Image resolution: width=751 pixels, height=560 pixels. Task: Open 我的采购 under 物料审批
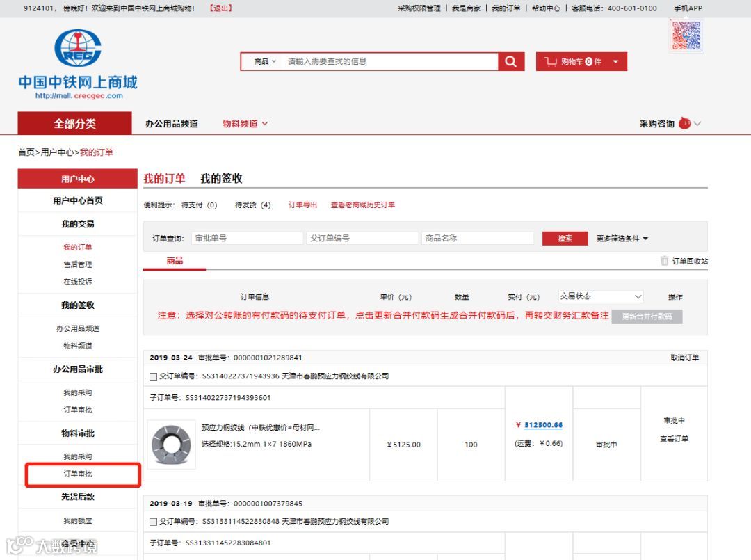(78, 456)
